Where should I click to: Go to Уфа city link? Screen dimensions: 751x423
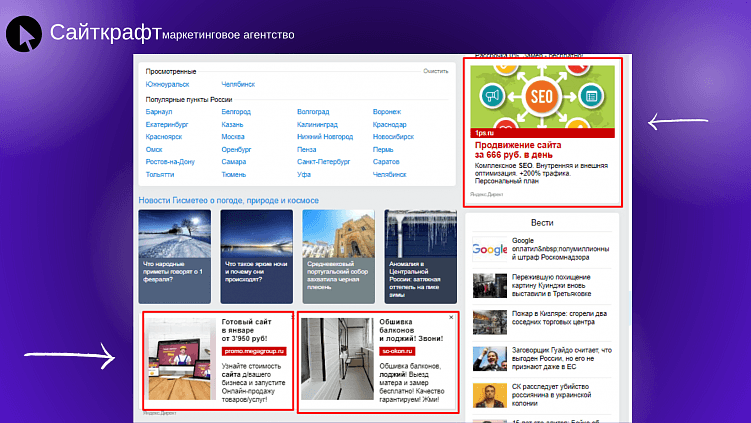click(304, 175)
